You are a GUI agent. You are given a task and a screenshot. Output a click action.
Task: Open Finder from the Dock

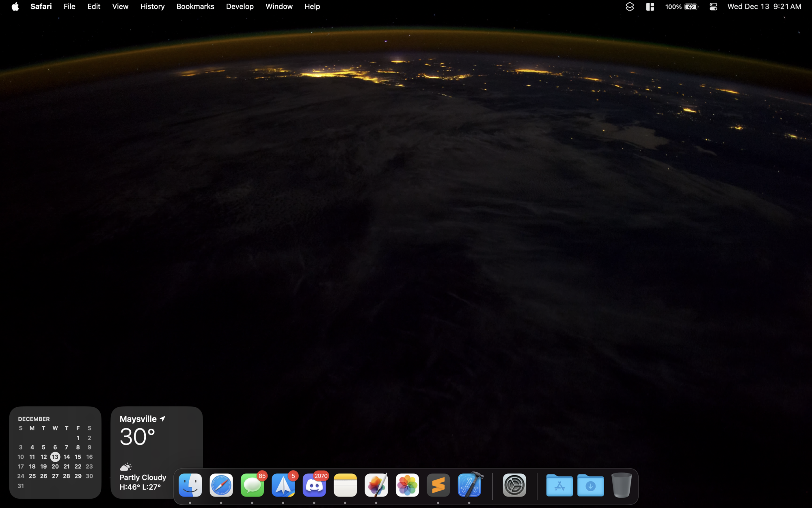point(190,485)
